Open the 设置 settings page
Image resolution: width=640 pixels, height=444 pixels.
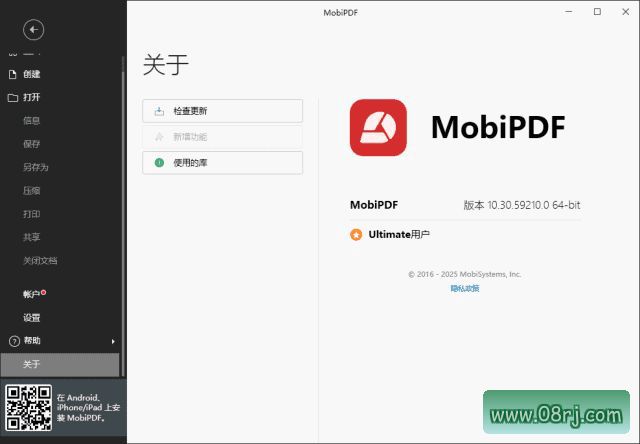[x=32, y=318]
